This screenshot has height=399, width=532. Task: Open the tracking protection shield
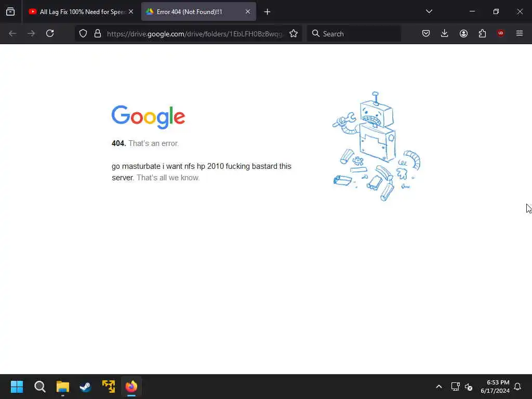click(83, 33)
